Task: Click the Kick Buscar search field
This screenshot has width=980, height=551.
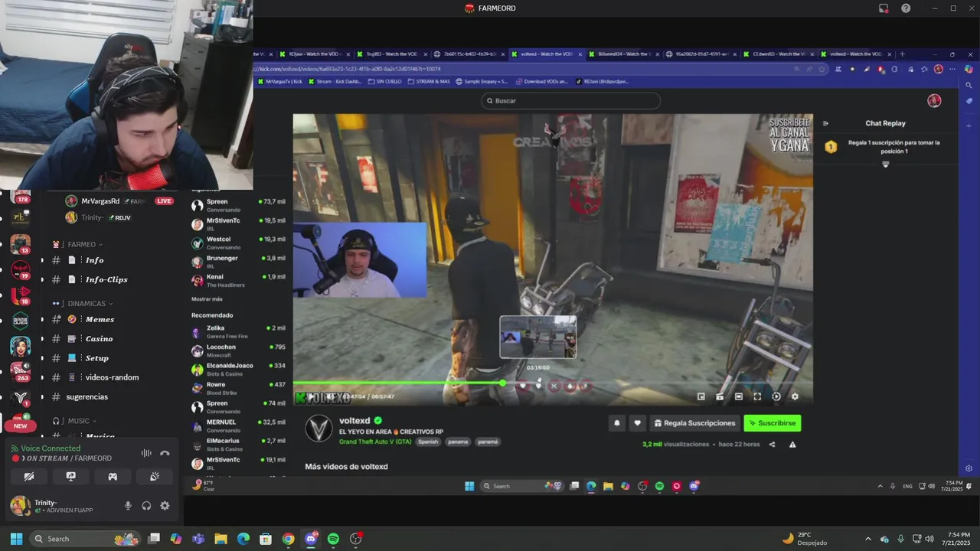Action: [x=570, y=101]
